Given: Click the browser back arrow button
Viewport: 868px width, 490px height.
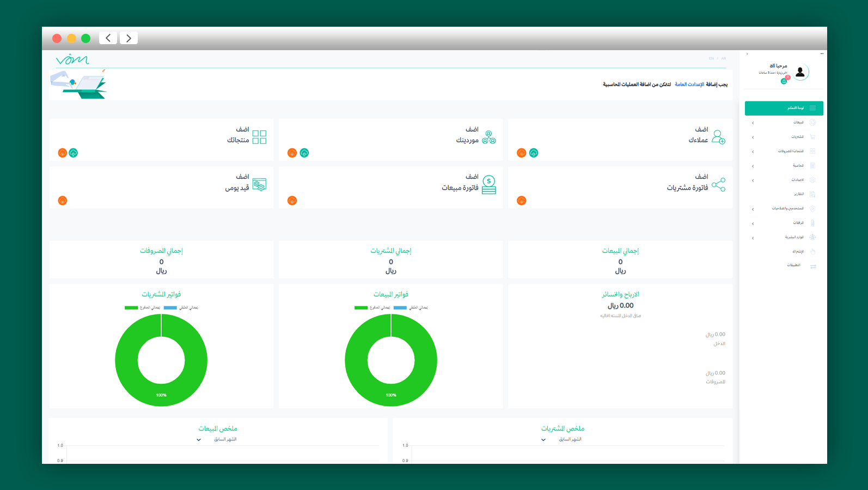Looking at the screenshot, I should 108,38.
